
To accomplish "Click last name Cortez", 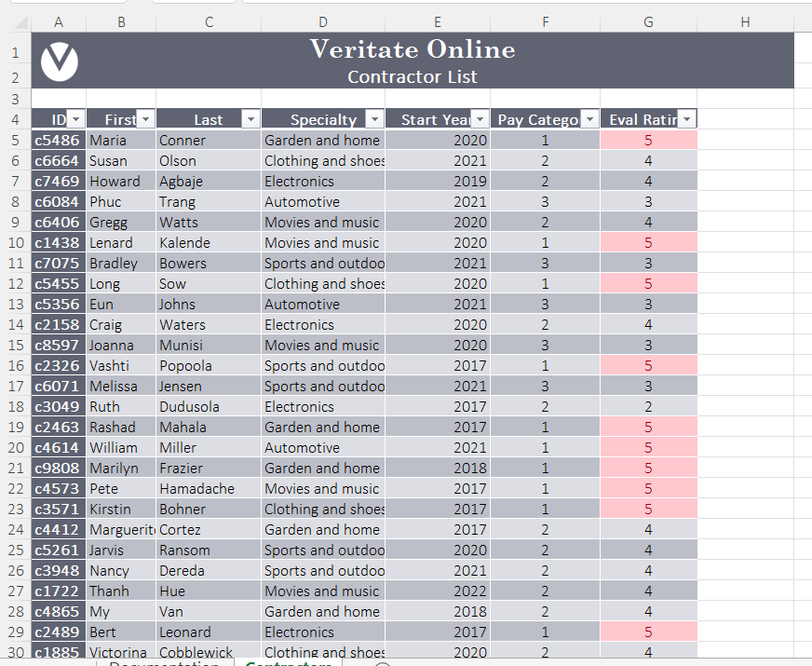I will coord(209,529).
